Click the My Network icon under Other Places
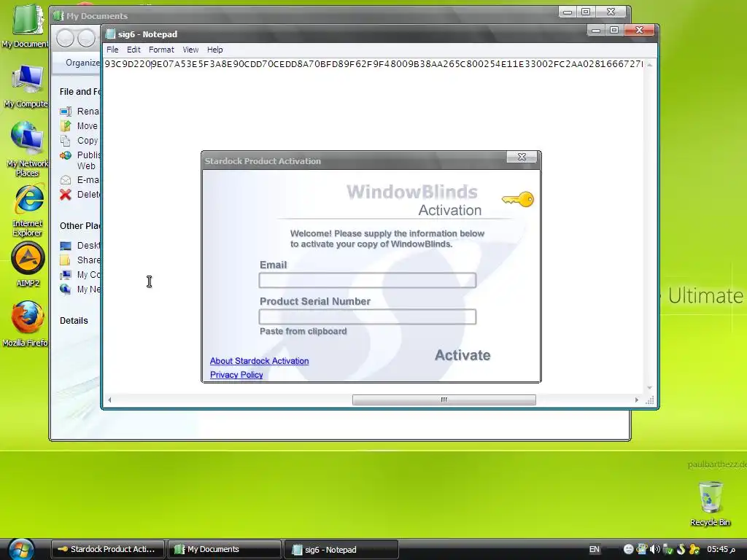Screen dimensions: 747x560 [66, 289]
